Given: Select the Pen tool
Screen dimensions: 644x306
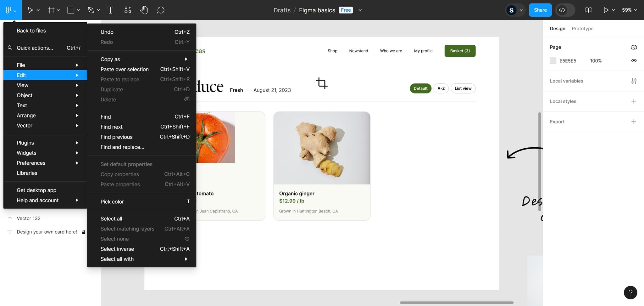Looking at the screenshot, I should [91, 10].
